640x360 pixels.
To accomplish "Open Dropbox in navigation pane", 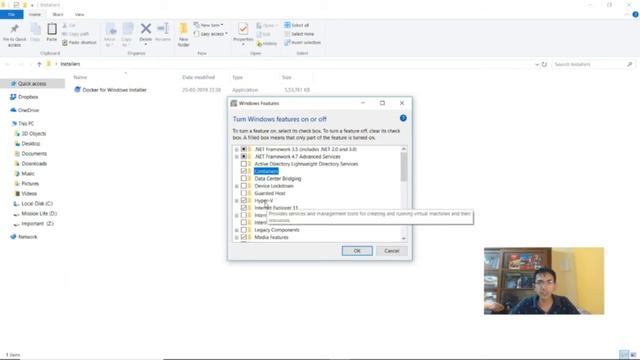I will [24, 97].
